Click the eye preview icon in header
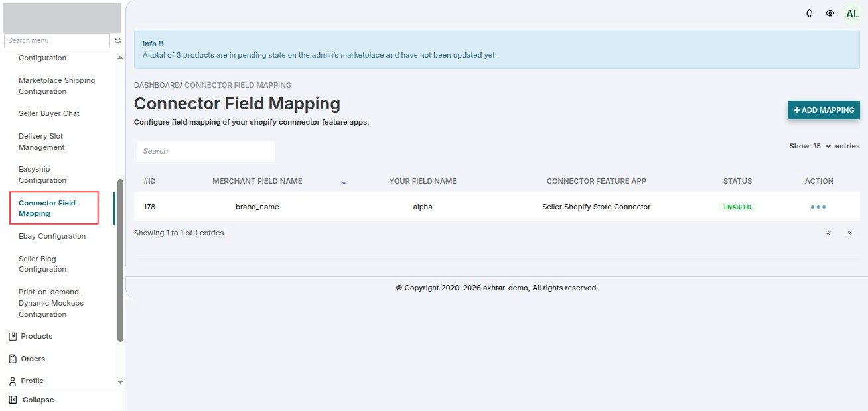The image size is (868, 411). [830, 13]
